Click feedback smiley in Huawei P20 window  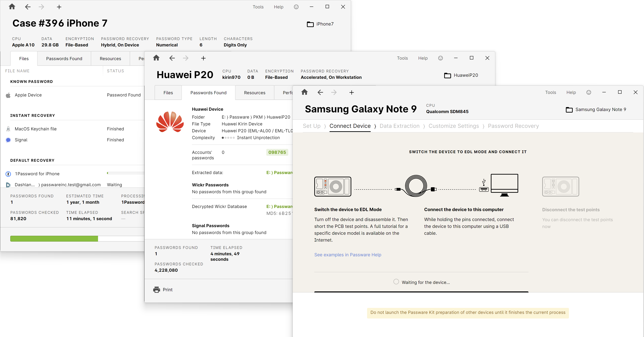coord(440,58)
